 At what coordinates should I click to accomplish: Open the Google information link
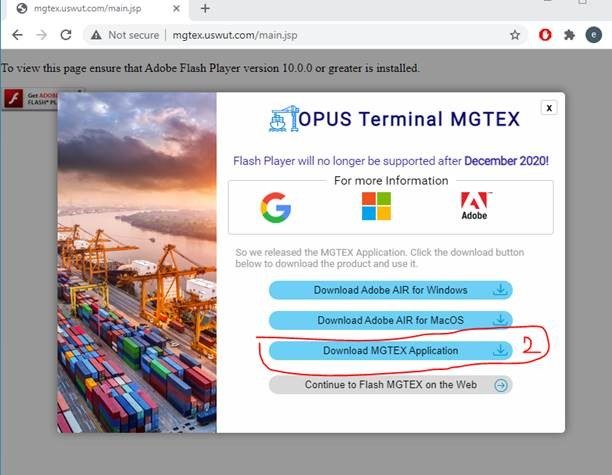pyautogui.click(x=276, y=207)
